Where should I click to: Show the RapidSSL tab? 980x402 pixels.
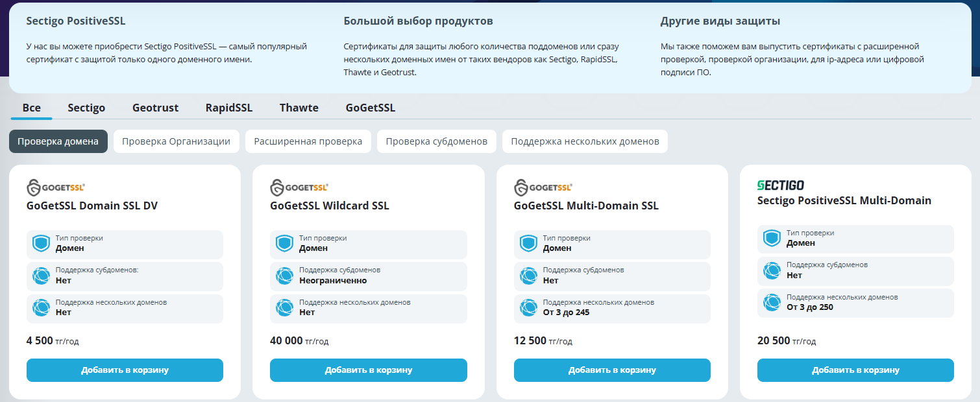coord(229,108)
